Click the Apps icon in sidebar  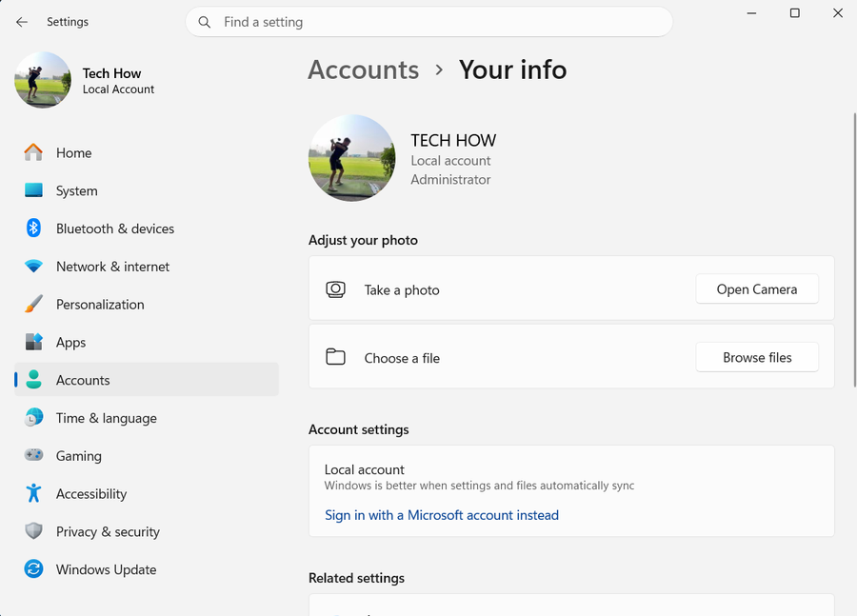point(33,342)
